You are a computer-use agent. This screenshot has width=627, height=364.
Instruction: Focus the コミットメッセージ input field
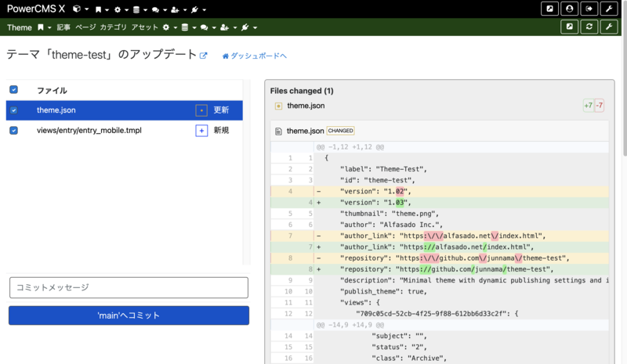(x=129, y=288)
